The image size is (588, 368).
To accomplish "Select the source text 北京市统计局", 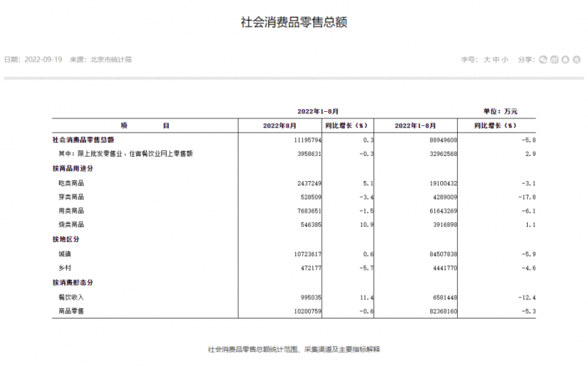I will pyautogui.click(x=111, y=60).
